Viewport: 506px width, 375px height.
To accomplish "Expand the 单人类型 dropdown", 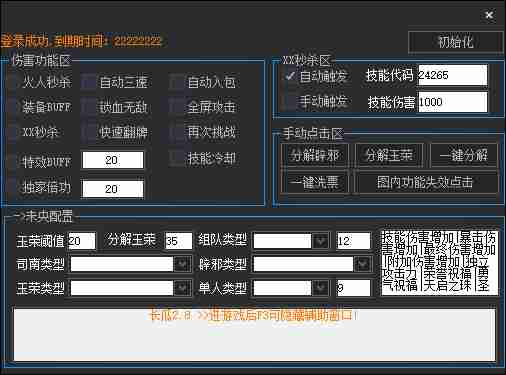I will coord(321,288).
